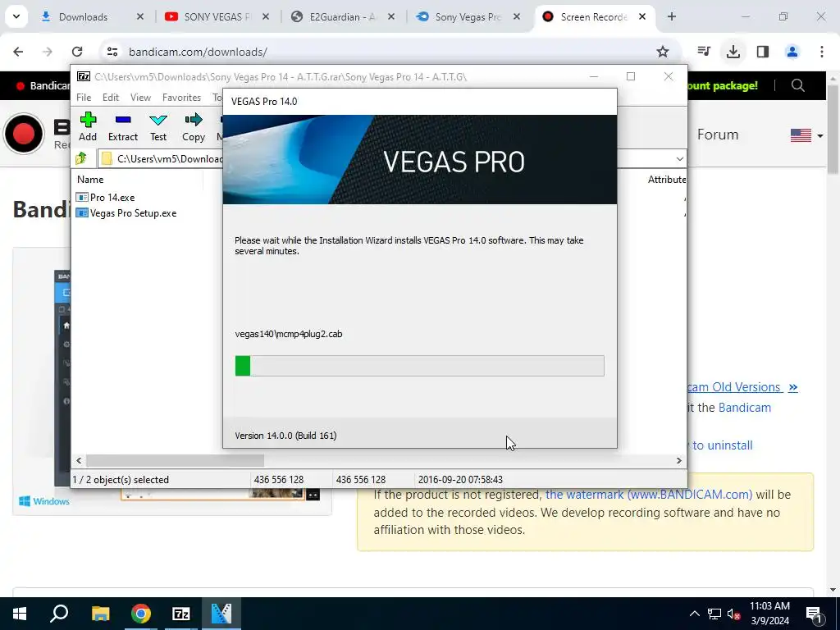Image resolution: width=840 pixels, height=630 pixels.
Task: Open Chrome downloads icon
Action: pos(733,52)
